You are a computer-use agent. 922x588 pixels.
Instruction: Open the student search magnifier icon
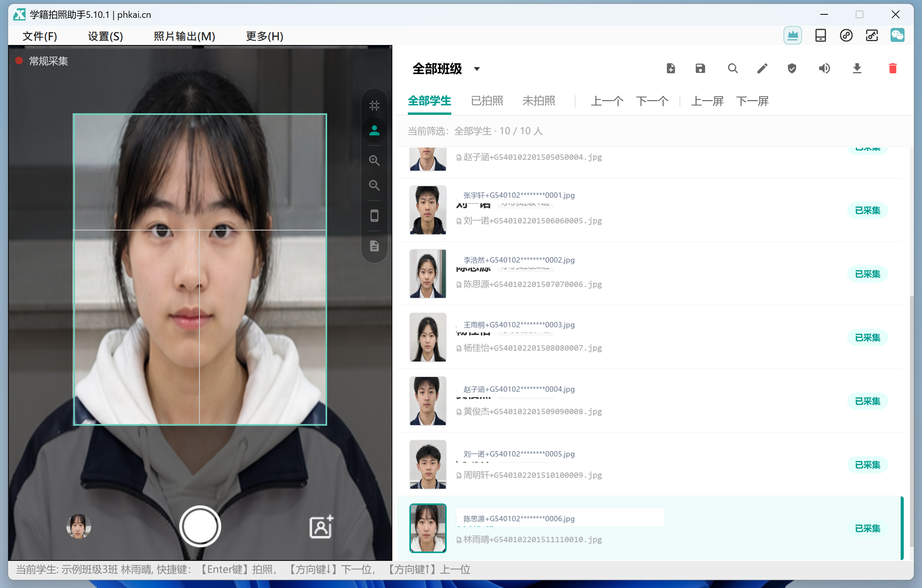click(733, 69)
